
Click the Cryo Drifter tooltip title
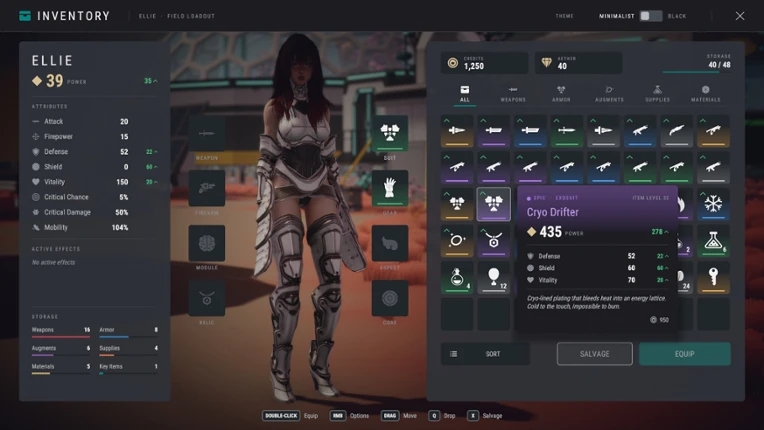[x=553, y=212]
